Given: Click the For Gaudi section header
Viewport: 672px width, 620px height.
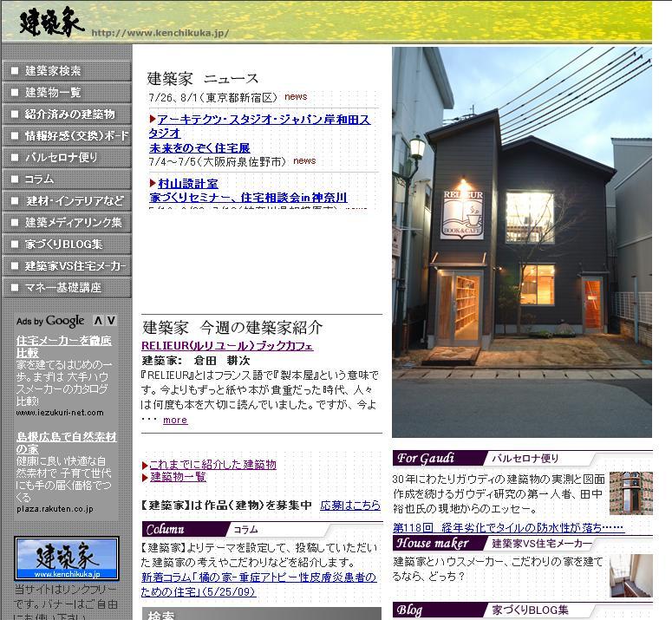Looking at the screenshot, I should click(522, 458).
